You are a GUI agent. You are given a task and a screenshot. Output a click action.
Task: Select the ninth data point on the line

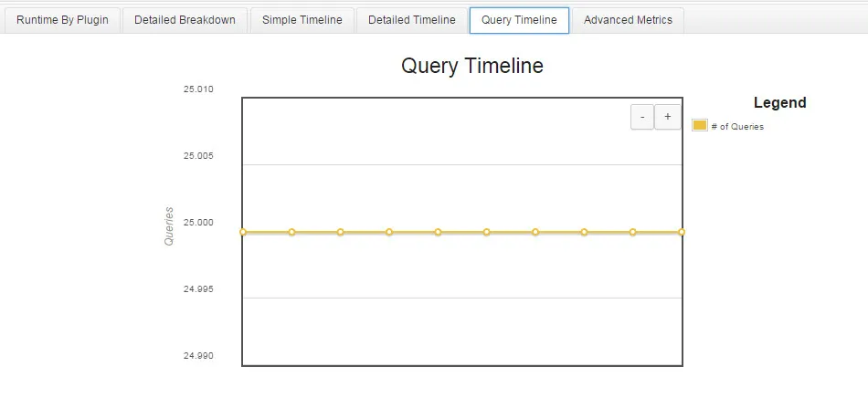click(x=633, y=232)
